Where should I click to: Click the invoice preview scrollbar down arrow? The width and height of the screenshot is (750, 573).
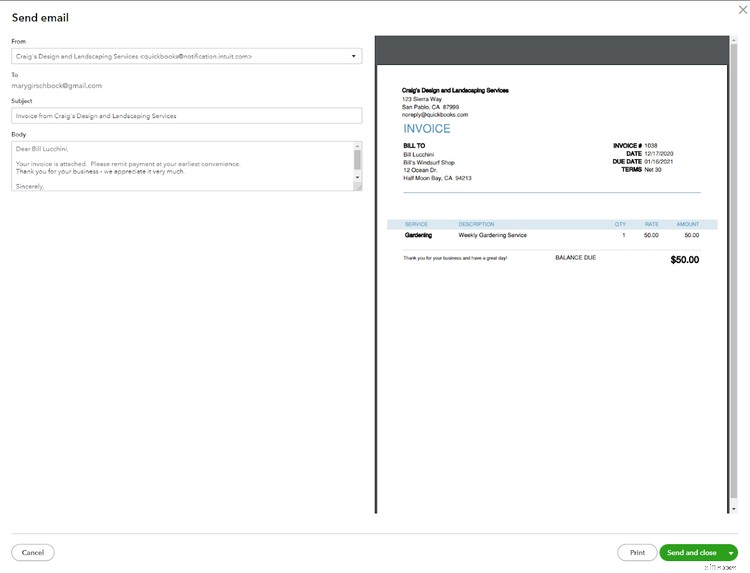pyautogui.click(x=734, y=509)
